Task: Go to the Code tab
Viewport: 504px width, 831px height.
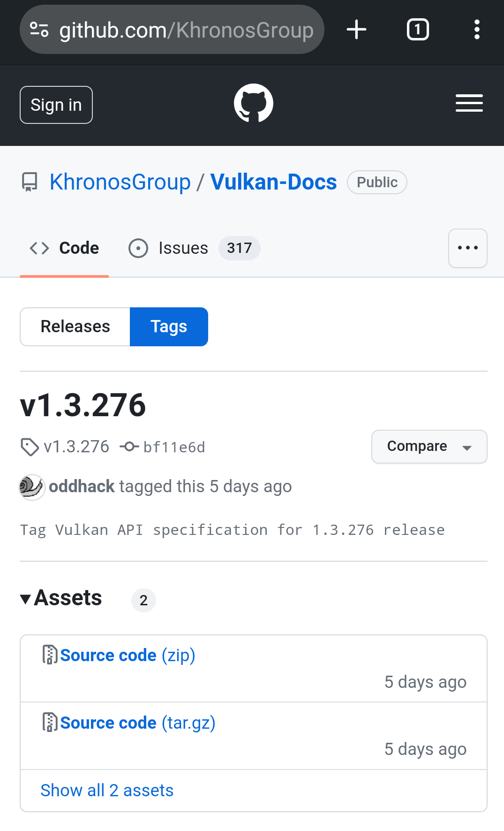Action: [x=65, y=248]
